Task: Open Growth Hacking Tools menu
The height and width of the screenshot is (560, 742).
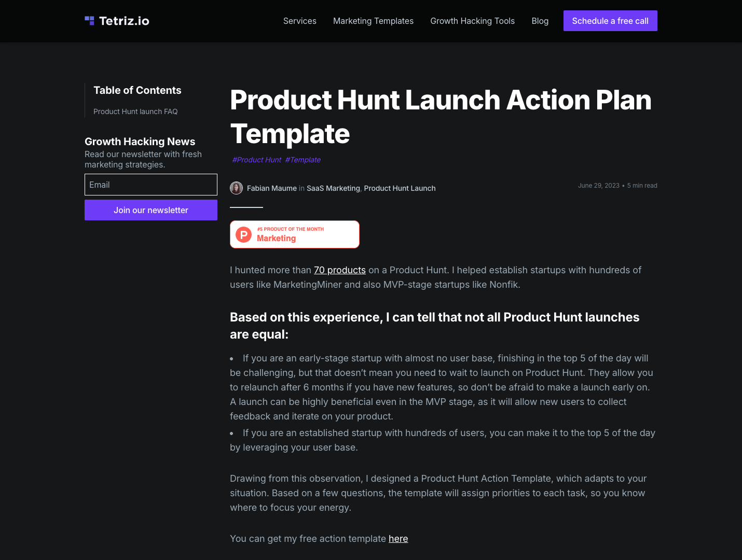Action: [472, 21]
